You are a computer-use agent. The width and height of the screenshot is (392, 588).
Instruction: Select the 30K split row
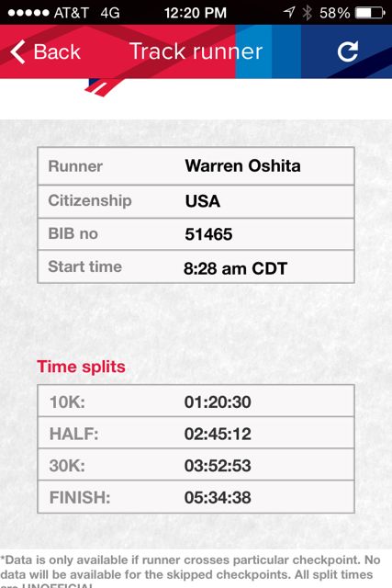pyautogui.click(x=196, y=465)
